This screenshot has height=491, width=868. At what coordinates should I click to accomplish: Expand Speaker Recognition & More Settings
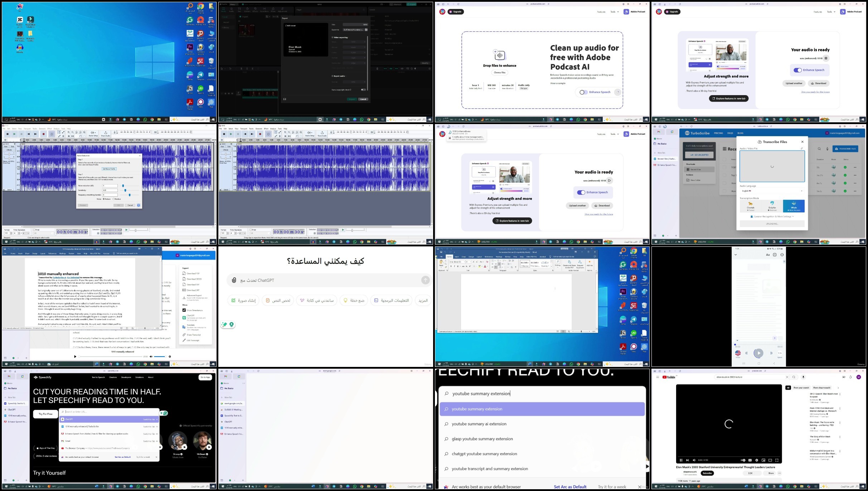(x=772, y=216)
